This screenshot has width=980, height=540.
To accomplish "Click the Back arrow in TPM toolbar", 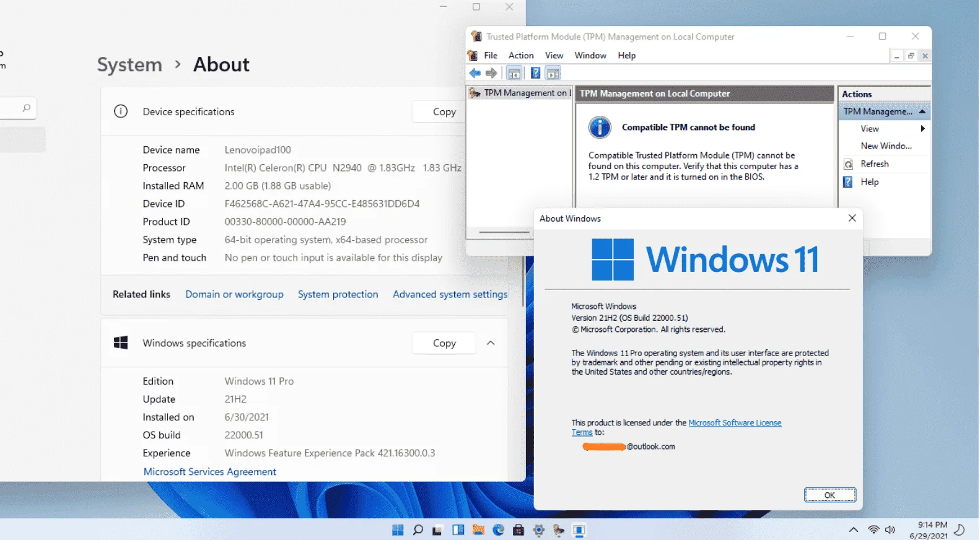I will (x=475, y=73).
